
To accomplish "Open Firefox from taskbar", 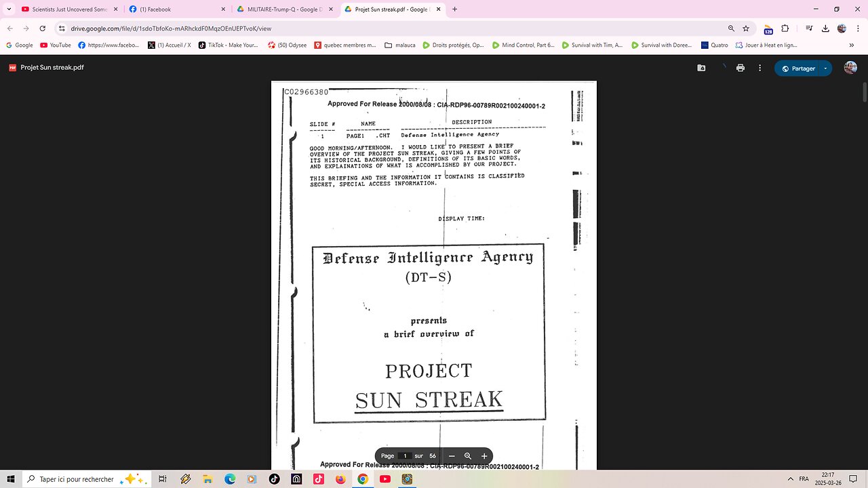I will (340, 479).
